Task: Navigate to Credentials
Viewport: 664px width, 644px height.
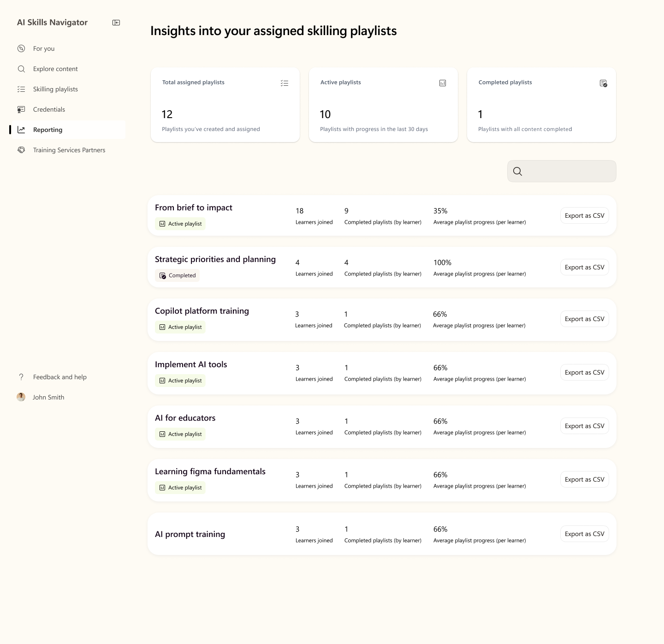Action: click(67, 109)
